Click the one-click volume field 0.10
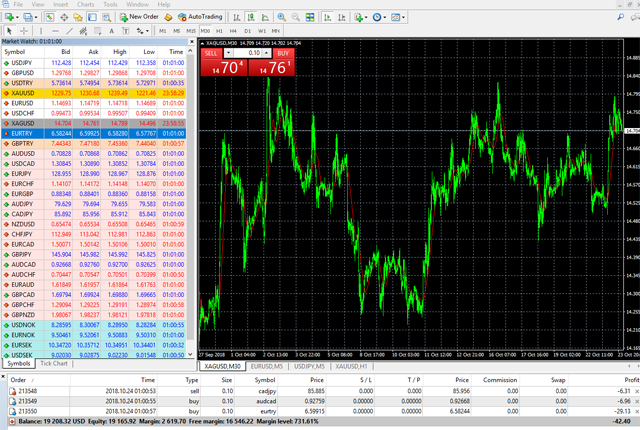This screenshot has height=430, width=640. (247, 53)
